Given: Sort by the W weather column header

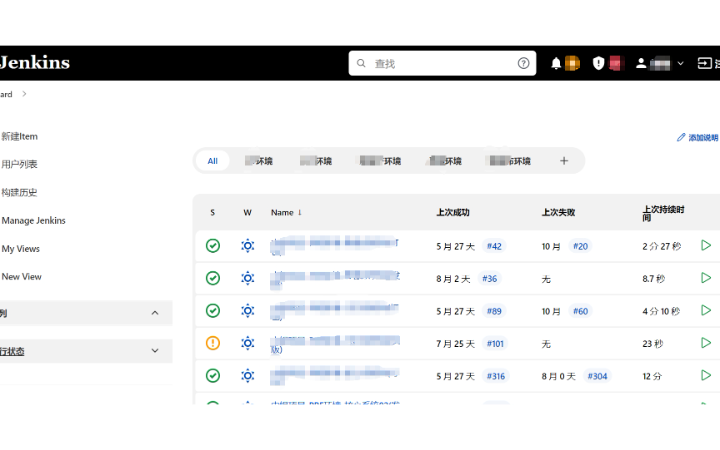Looking at the screenshot, I should click(248, 213).
